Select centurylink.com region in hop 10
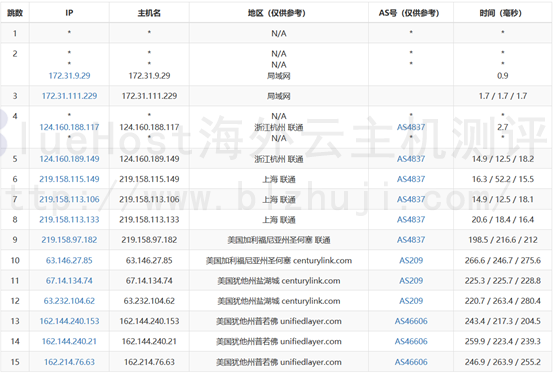The image size is (554, 375). [279, 260]
